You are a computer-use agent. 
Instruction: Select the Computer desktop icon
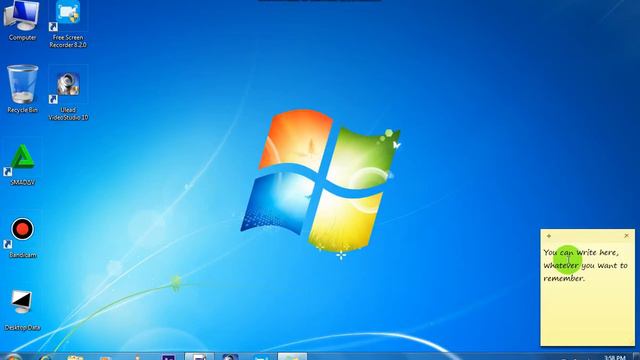[22, 20]
